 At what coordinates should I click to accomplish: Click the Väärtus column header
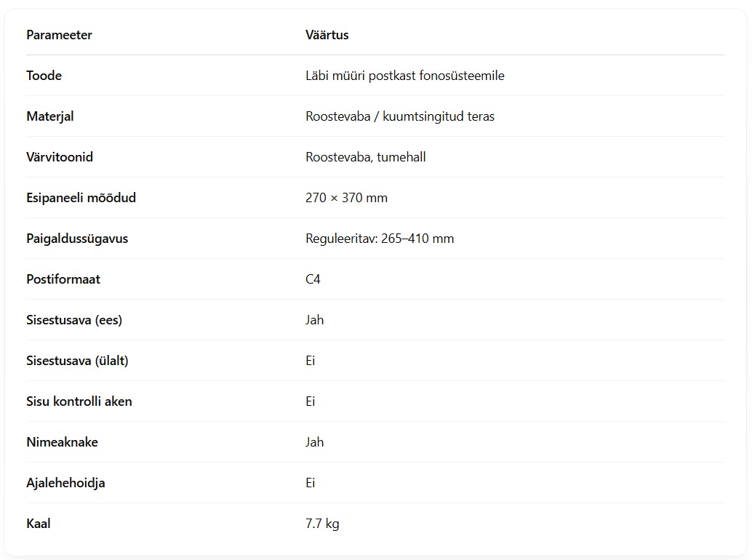click(327, 35)
